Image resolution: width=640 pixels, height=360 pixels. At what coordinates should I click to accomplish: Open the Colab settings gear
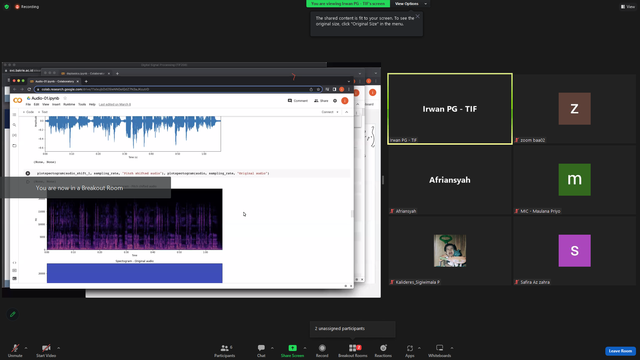(x=335, y=100)
